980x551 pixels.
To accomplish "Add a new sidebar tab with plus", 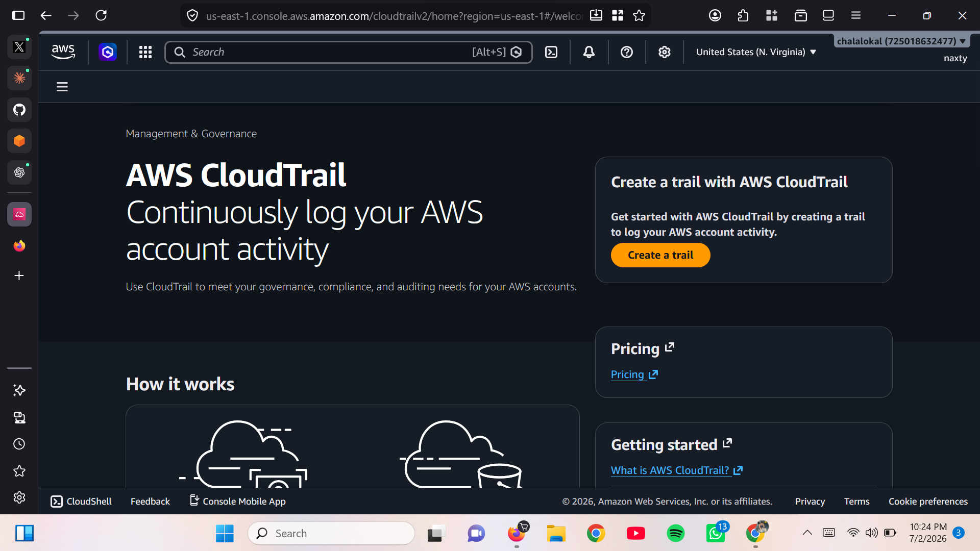I will [x=19, y=275].
